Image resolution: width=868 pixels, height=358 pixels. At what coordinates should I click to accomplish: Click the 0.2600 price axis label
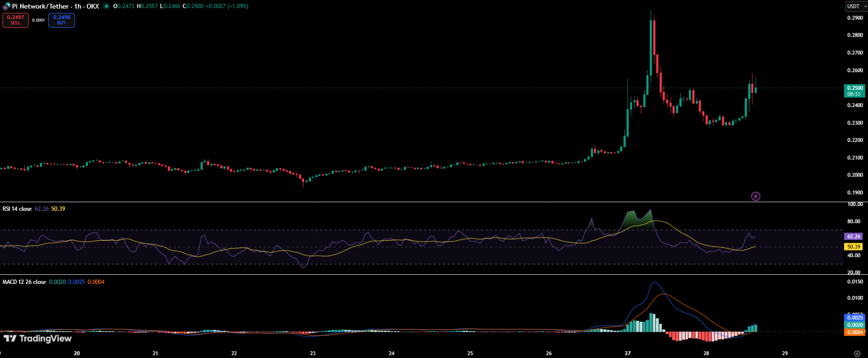tap(855, 70)
